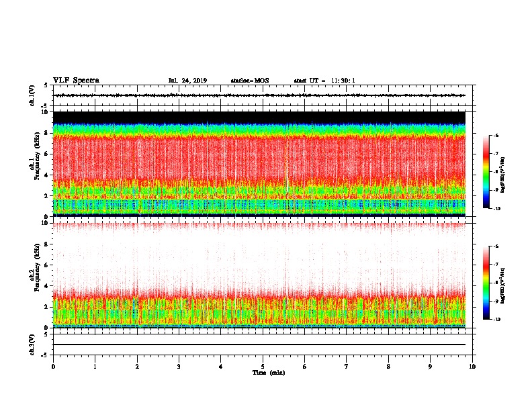Click the "station=MOS" header label
This screenshot has width=532, height=411.
tap(250, 81)
